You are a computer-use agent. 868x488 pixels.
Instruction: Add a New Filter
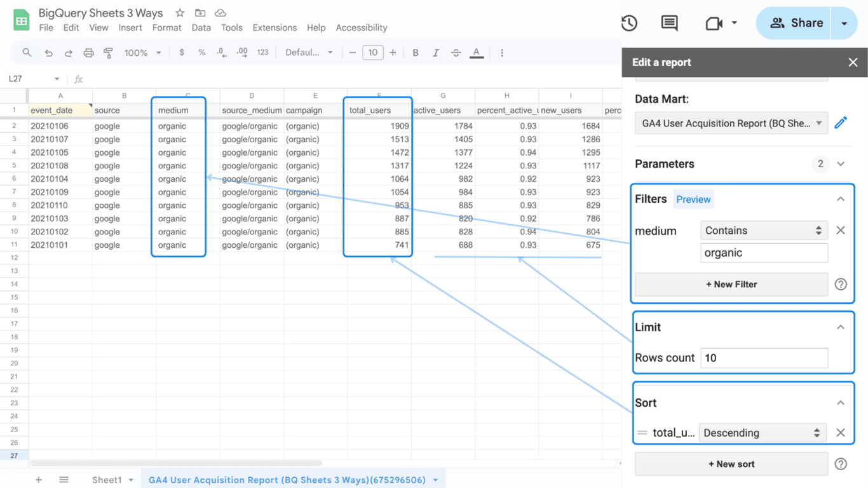[731, 284]
